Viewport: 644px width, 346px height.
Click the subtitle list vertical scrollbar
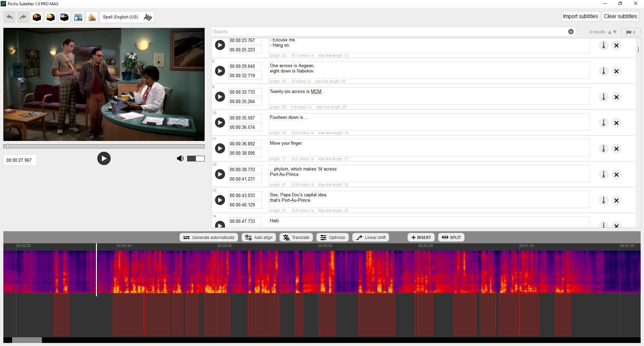coord(638,50)
